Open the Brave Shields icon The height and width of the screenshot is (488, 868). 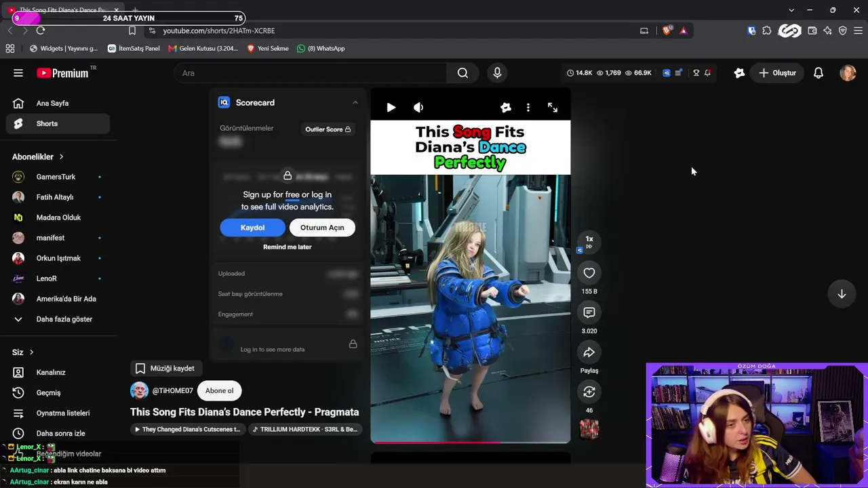pos(667,30)
